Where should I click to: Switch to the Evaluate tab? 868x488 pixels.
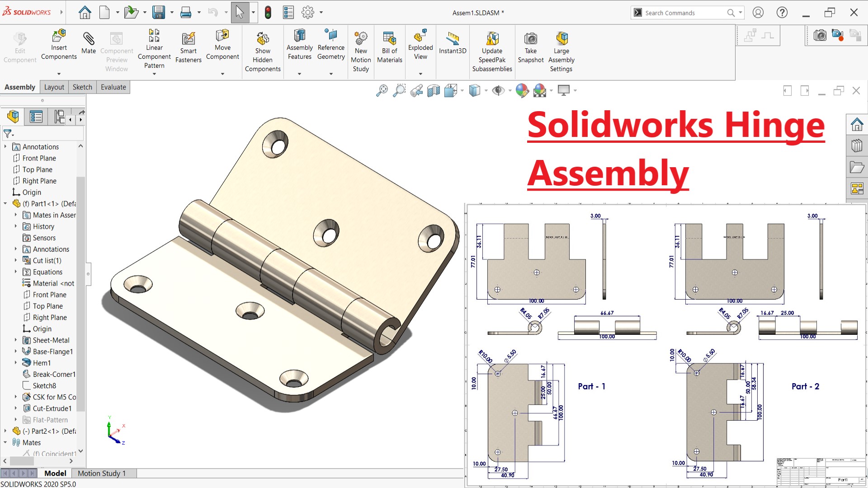pyautogui.click(x=113, y=87)
